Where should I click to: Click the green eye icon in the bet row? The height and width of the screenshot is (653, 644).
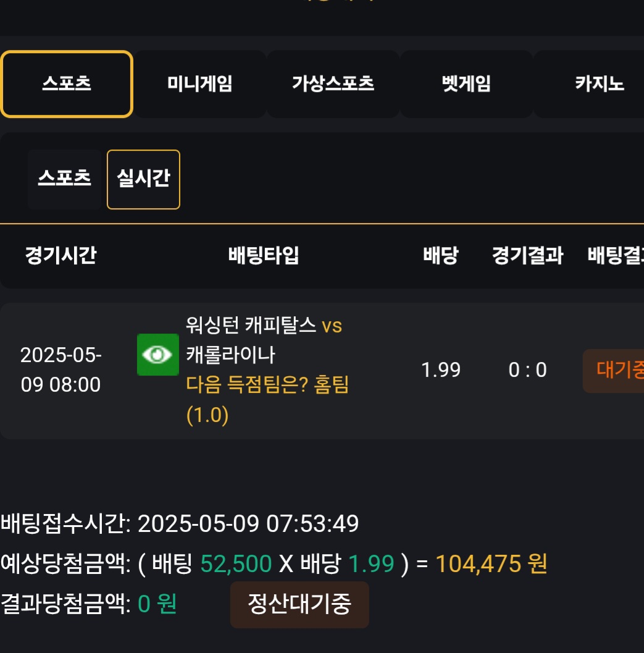157,355
